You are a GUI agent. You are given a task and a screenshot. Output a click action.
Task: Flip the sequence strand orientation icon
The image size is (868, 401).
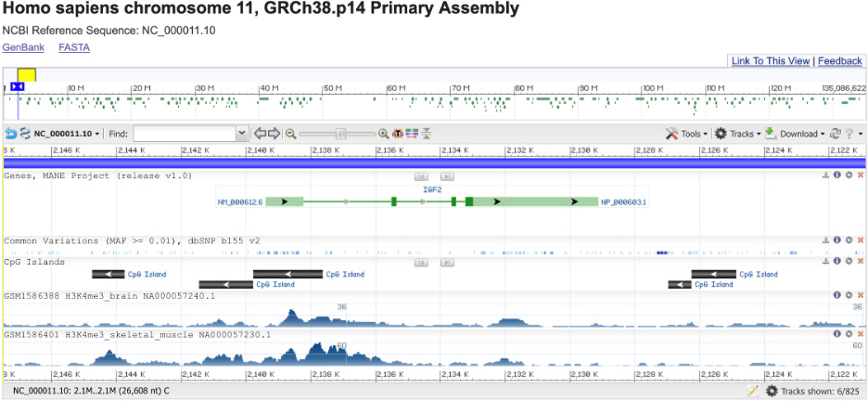[25, 134]
